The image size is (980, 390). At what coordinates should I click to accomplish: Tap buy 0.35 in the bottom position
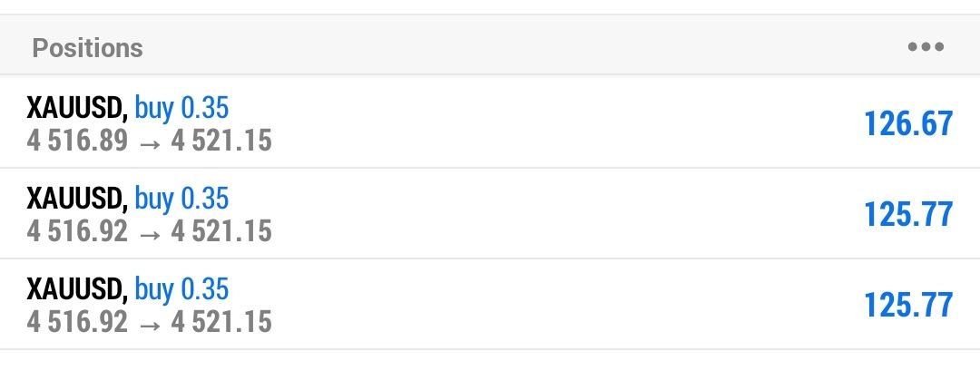click(181, 289)
